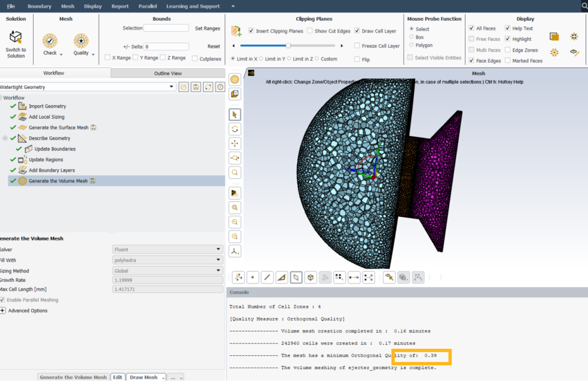Screen dimensions: 588x381
Task: Toggle Insert Clipping Planes checkbox
Action: point(251,31)
